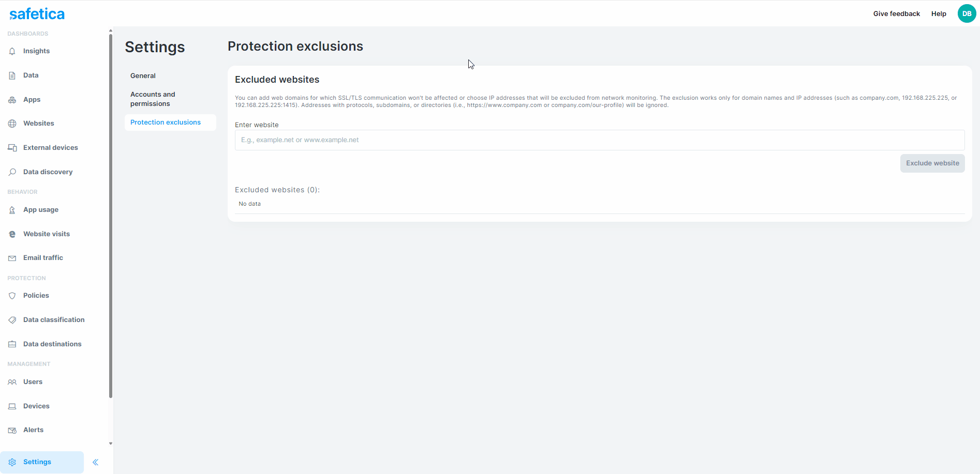Open the Give feedback link
The image size is (980, 474).
coord(896,13)
